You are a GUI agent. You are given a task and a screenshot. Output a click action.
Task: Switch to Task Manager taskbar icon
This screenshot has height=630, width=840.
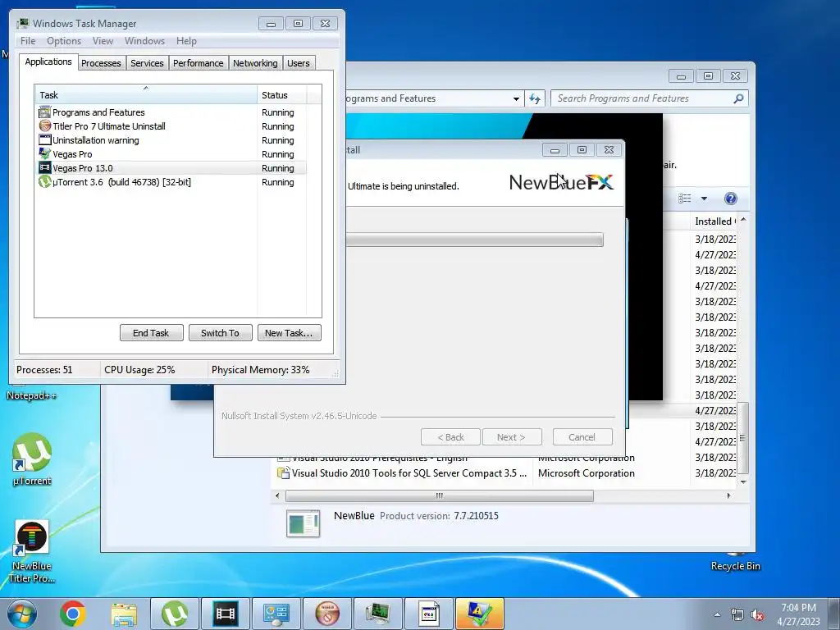378,614
